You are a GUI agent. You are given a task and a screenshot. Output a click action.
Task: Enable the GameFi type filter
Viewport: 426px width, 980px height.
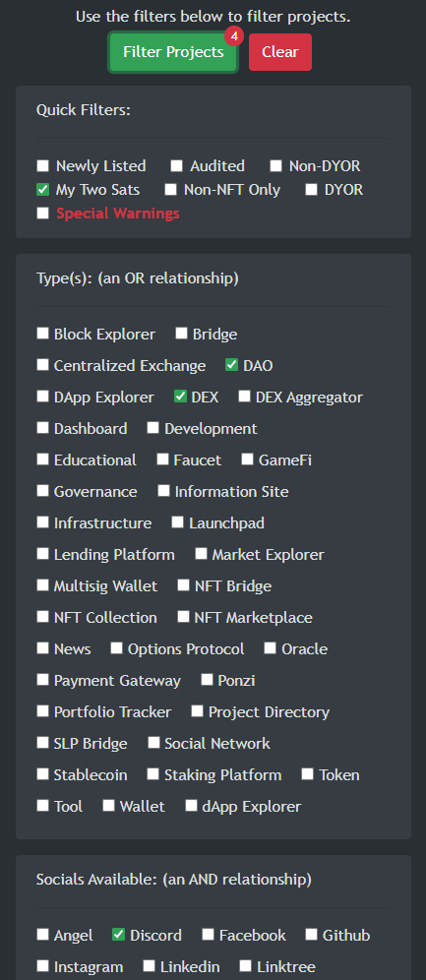pos(247,459)
